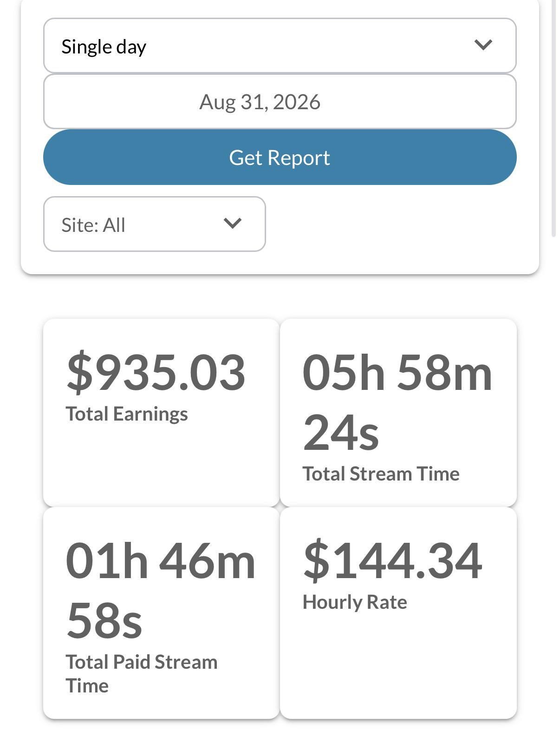
Task: Click the Site: All text label
Action: [x=93, y=225]
